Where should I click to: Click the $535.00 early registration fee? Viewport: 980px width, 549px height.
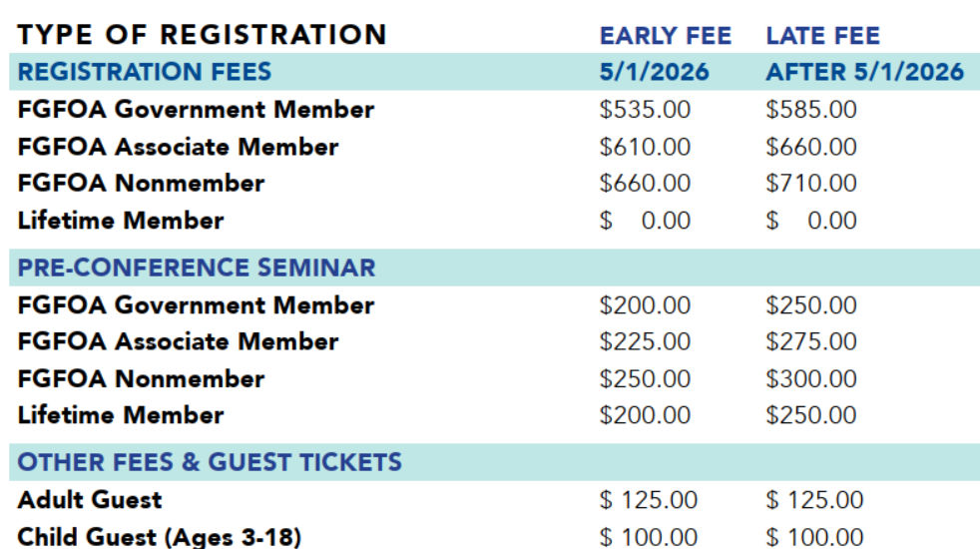point(645,110)
